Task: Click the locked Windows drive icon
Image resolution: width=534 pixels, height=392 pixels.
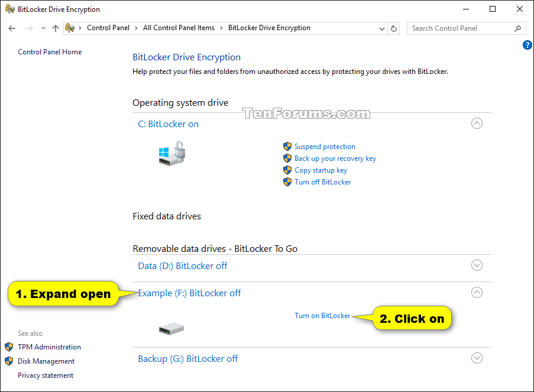Action: (x=172, y=154)
